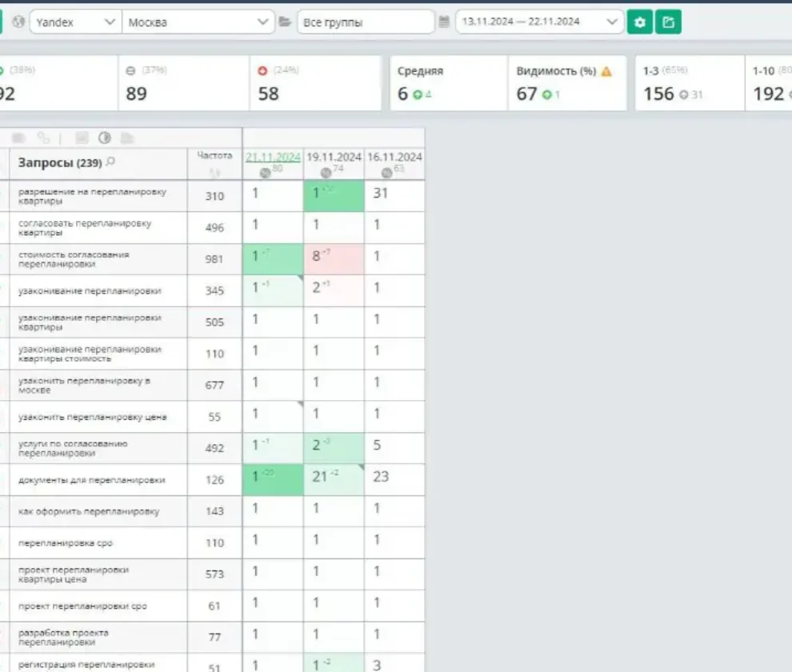Click the link chain icon in table toolbar
Image resolution: width=792 pixels, height=672 pixels.
point(43,138)
